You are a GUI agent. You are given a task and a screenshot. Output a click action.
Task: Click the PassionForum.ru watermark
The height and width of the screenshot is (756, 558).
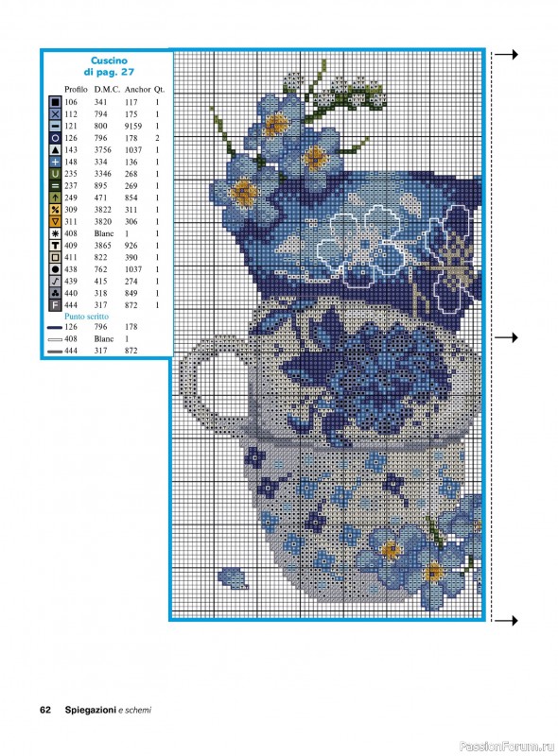[507, 746]
